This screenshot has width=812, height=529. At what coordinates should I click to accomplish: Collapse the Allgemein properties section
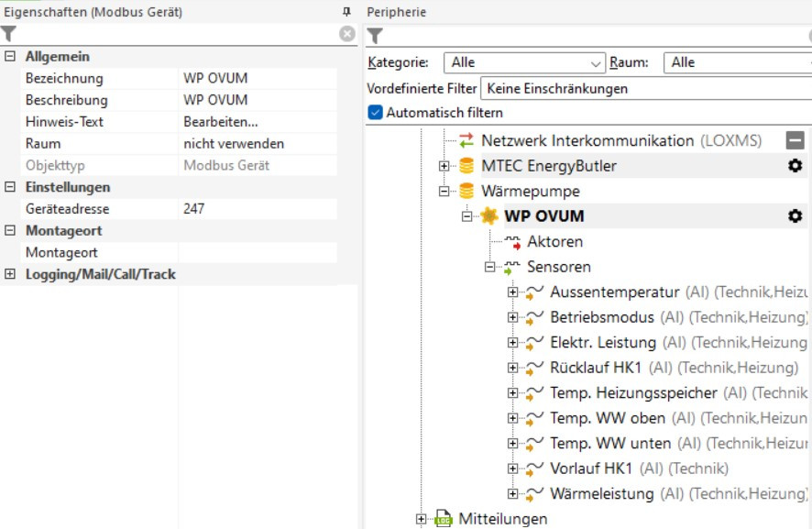(x=10, y=57)
